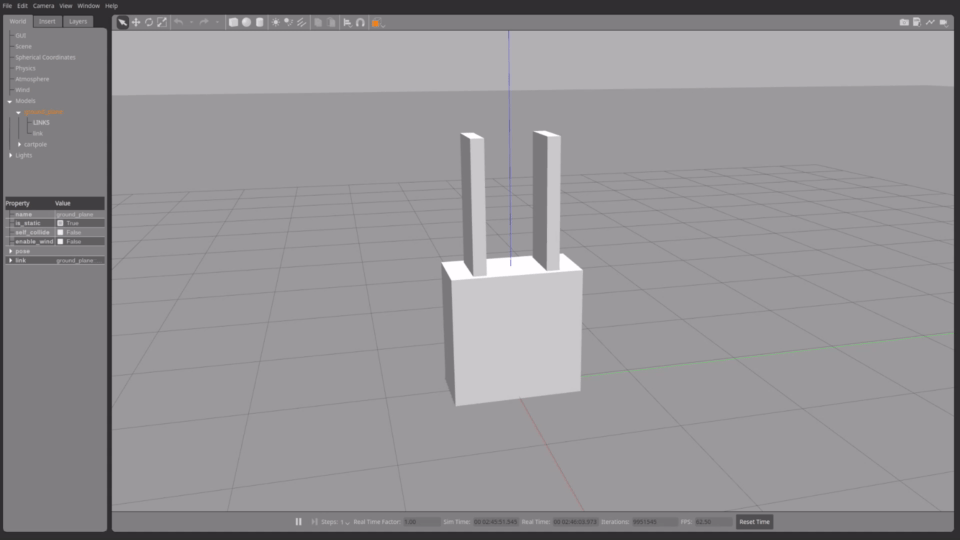This screenshot has height=540, width=960.
Task: Select the ground_plane model entry
Action: click(x=43, y=112)
